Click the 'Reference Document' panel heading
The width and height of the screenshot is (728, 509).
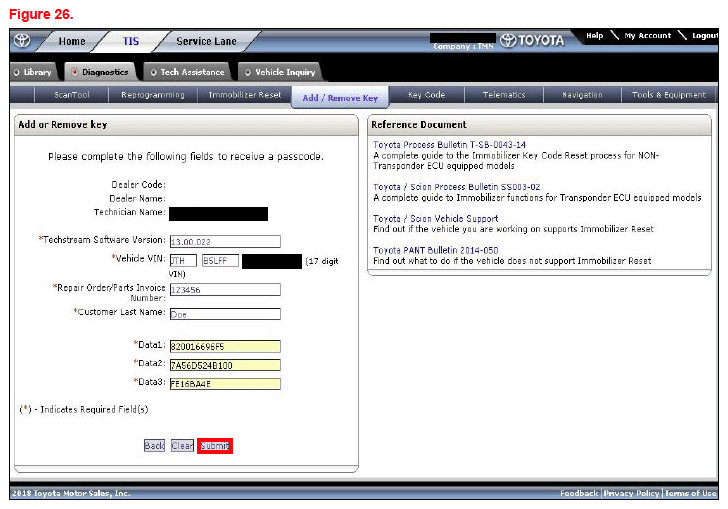[x=418, y=124]
